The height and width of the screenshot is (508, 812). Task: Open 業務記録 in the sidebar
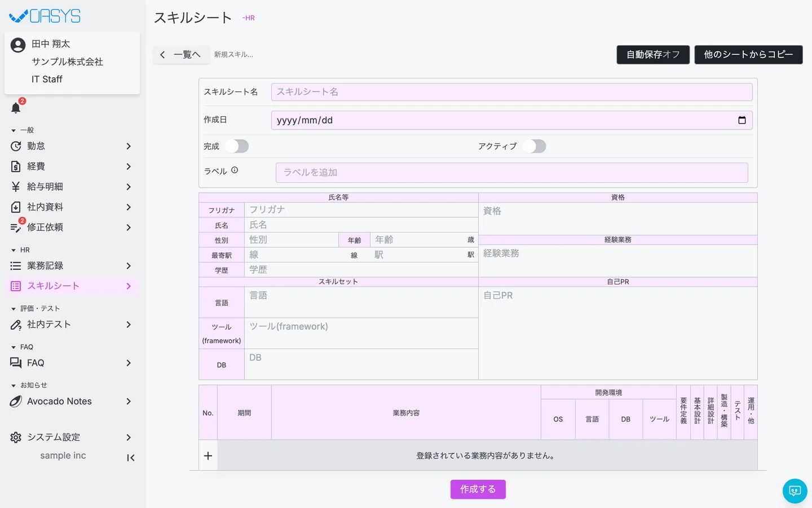pyautogui.click(x=72, y=266)
